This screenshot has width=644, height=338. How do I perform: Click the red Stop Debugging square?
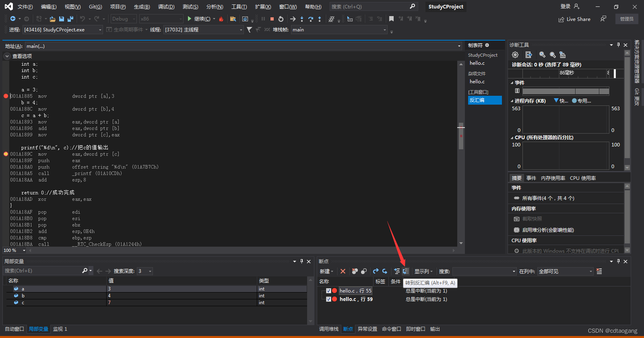point(272,19)
